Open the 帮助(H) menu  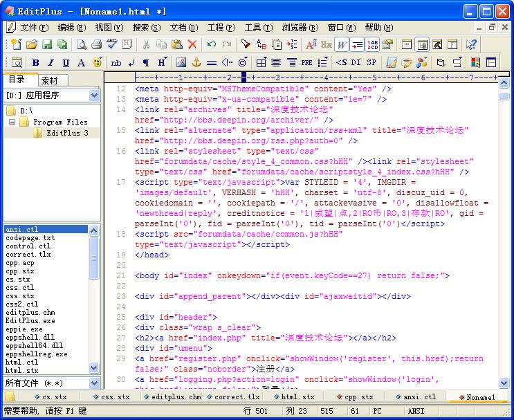[379, 28]
